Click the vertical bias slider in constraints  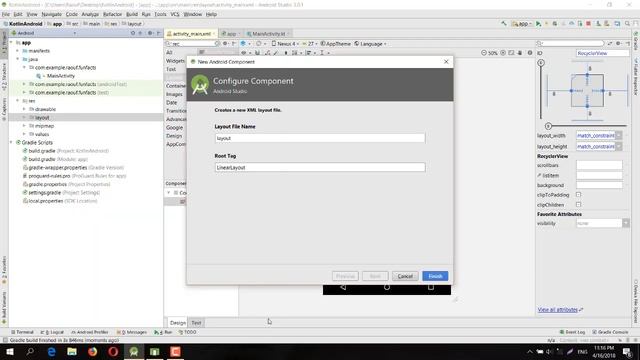click(x=541, y=62)
